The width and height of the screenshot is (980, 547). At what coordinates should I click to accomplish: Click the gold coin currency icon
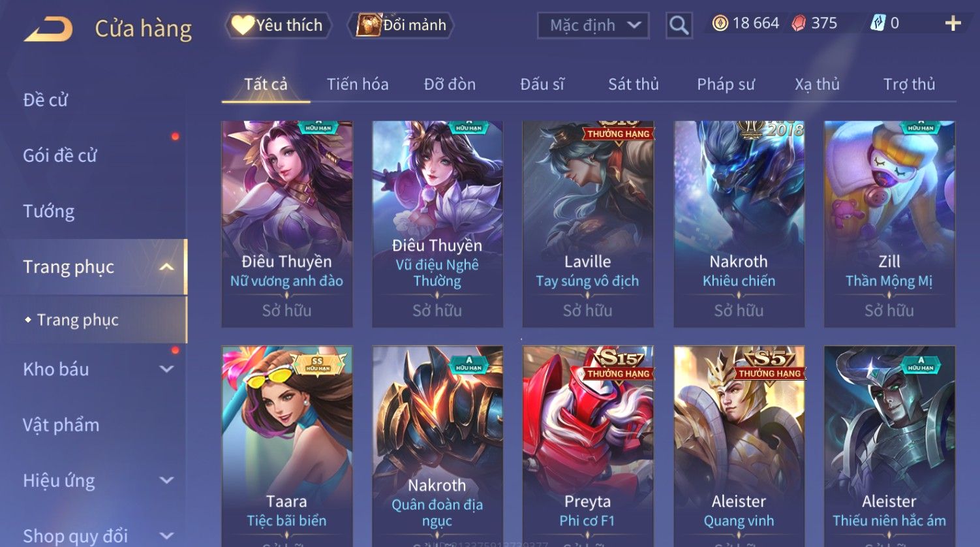click(x=720, y=23)
